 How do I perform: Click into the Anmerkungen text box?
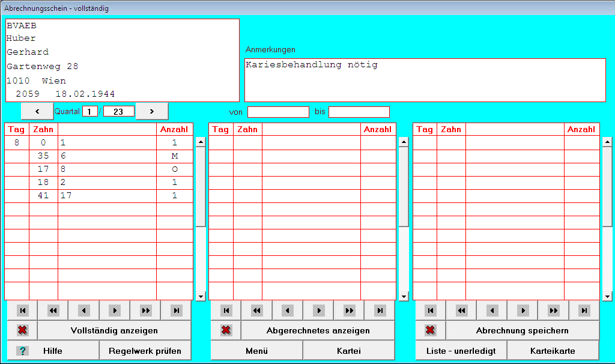[x=425, y=80]
